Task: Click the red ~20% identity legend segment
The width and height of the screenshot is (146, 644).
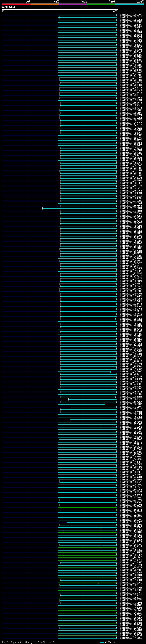Action: click(16, 4)
